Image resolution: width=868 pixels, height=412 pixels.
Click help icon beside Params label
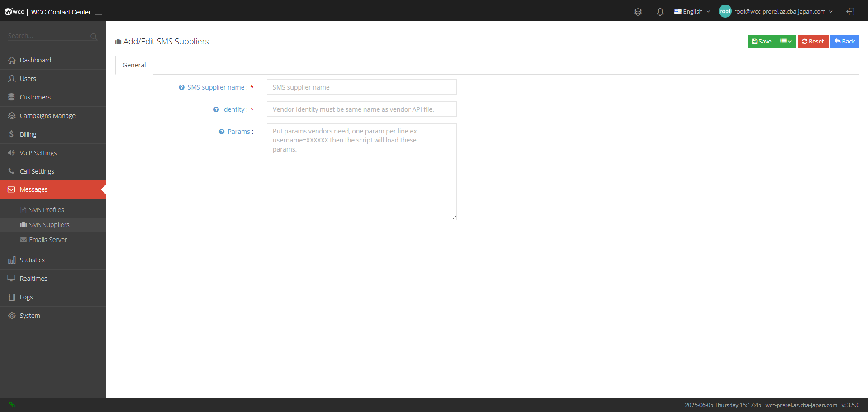click(x=222, y=132)
